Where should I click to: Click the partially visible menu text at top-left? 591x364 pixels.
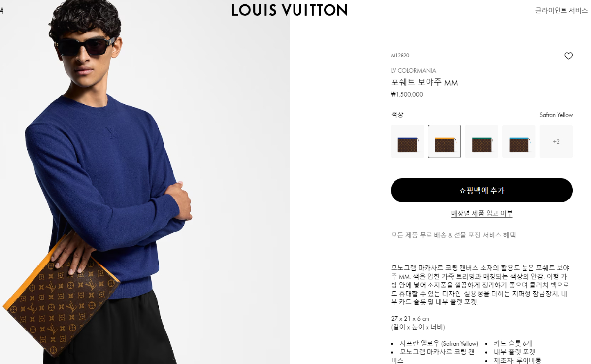pyautogui.click(x=1, y=10)
